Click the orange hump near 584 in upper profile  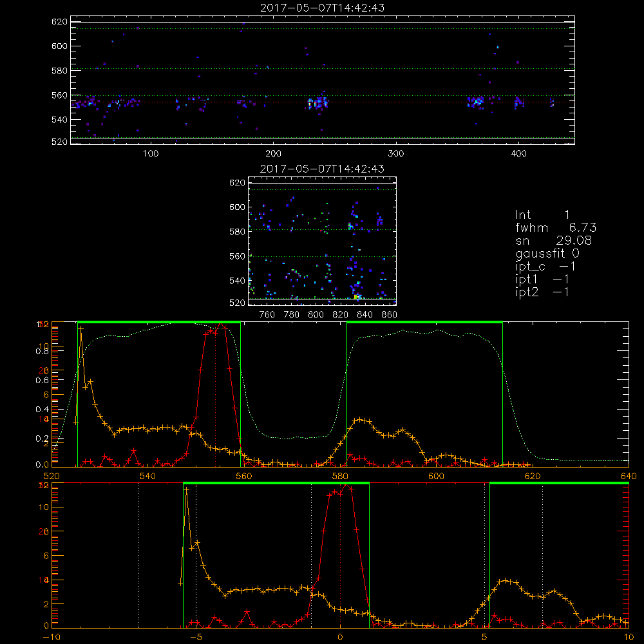point(360,420)
